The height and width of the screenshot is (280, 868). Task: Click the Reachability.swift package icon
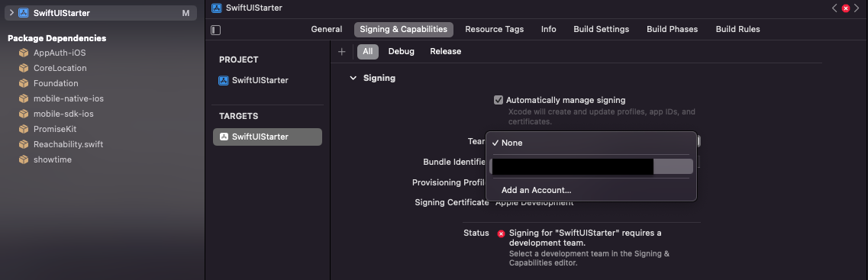(23, 144)
